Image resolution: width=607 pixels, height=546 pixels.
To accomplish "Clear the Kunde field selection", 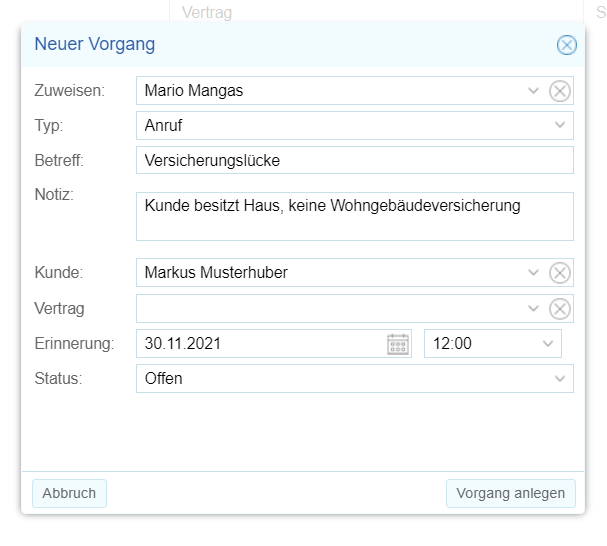I will click(560, 273).
